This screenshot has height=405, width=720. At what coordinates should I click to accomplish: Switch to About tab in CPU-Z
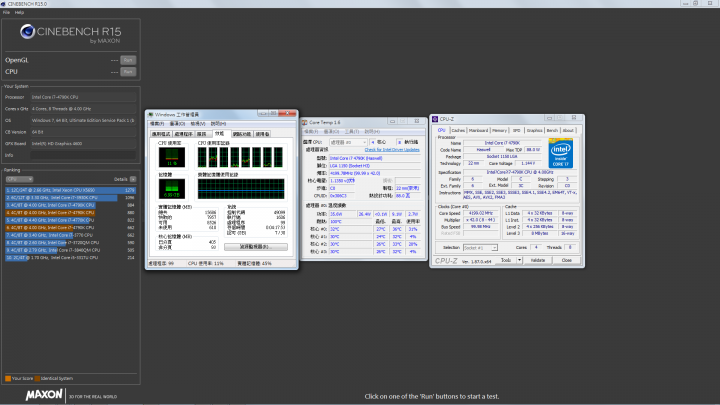point(568,131)
